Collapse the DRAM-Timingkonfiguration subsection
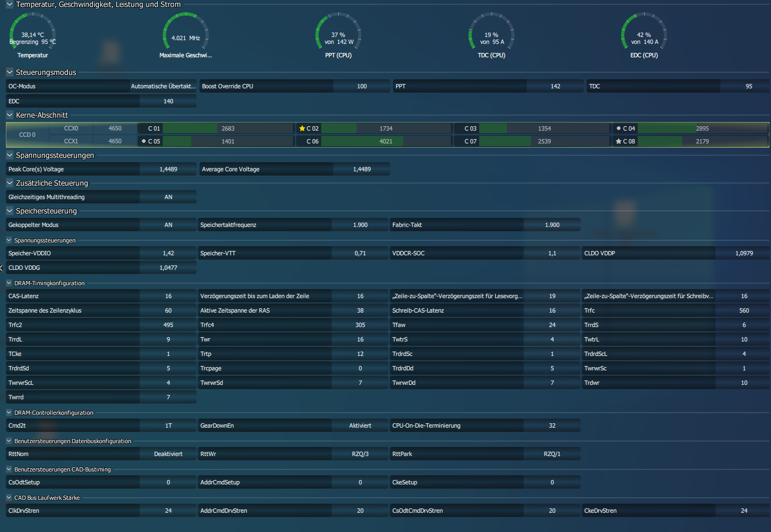 coord(9,283)
